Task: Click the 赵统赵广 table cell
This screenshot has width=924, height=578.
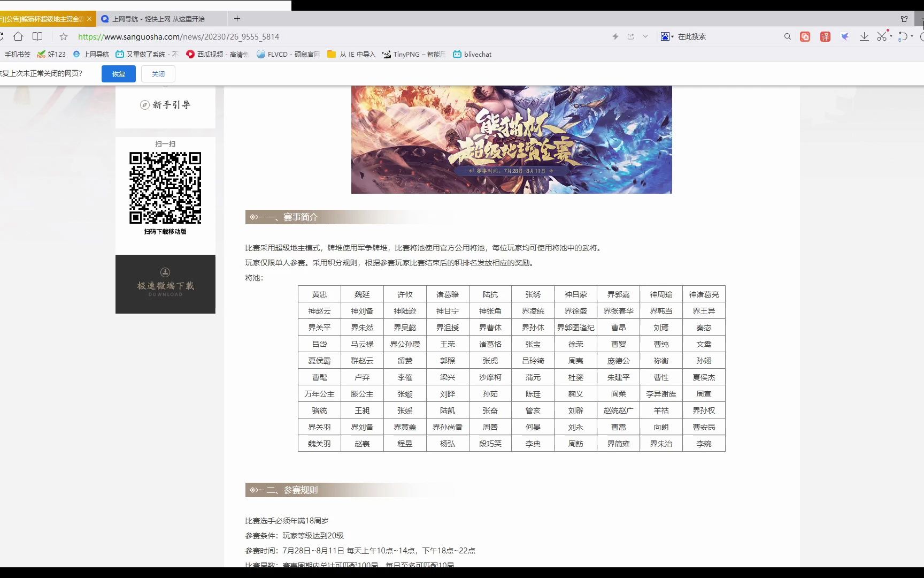Action: 618,410
